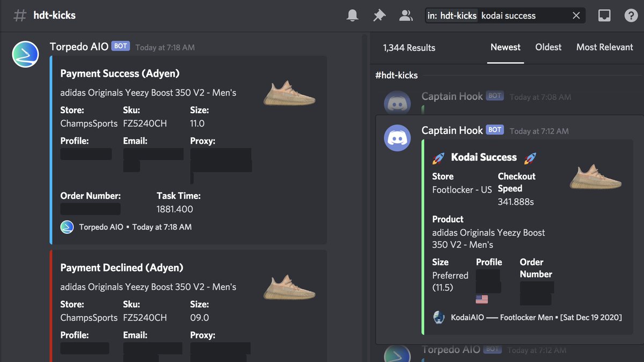Clear the search with the X icon

576,16
